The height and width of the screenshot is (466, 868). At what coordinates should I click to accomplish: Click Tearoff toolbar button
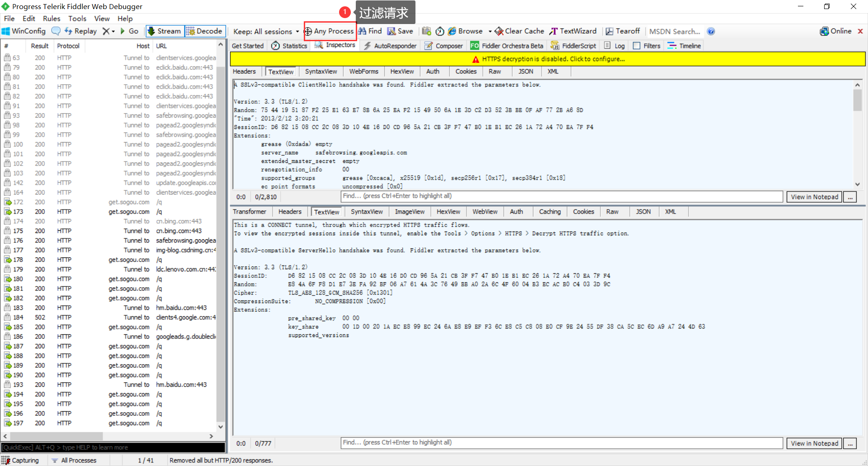(623, 31)
